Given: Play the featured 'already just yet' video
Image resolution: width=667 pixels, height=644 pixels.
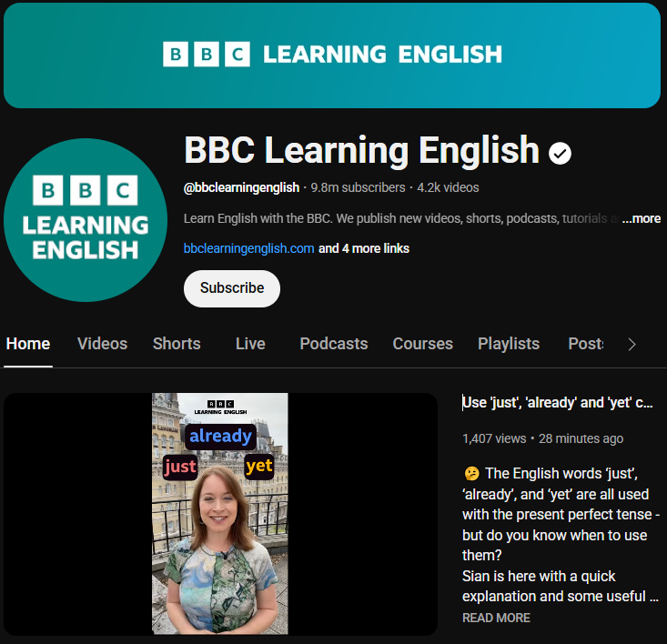Looking at the screenshot, I should (220, 514).
